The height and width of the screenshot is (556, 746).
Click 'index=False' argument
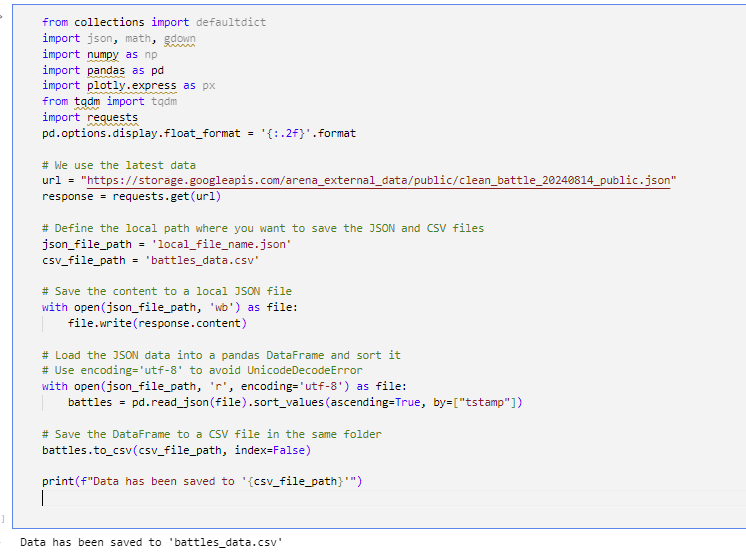point(269,450)
